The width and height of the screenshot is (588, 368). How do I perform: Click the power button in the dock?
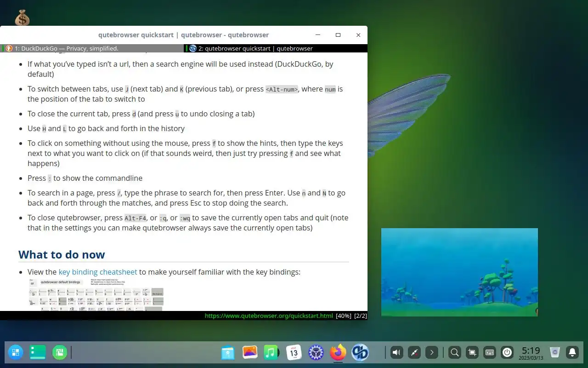pyautogui.click(x=507, y=353)
